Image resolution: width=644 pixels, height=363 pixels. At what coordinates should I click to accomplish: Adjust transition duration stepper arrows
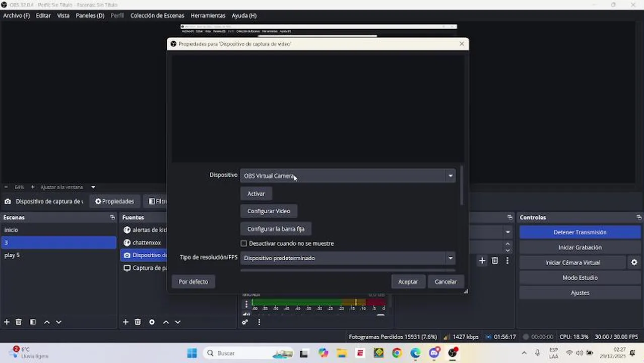(507, 247)
